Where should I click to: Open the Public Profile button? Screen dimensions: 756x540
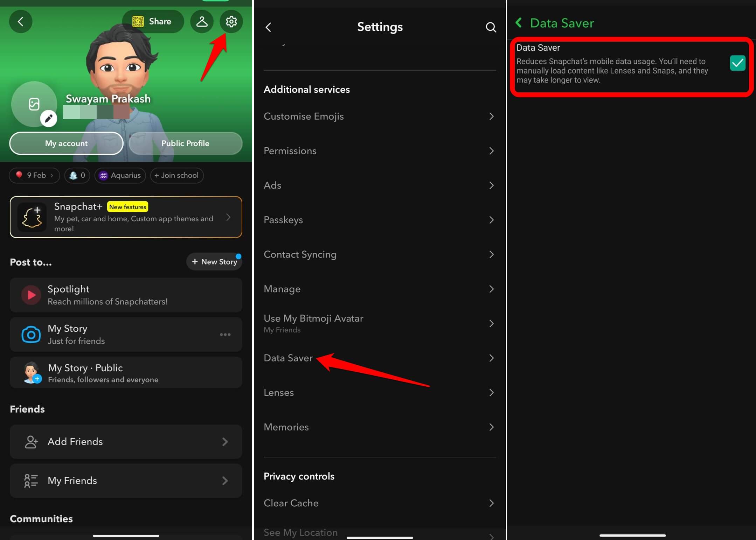coord(185,143)
